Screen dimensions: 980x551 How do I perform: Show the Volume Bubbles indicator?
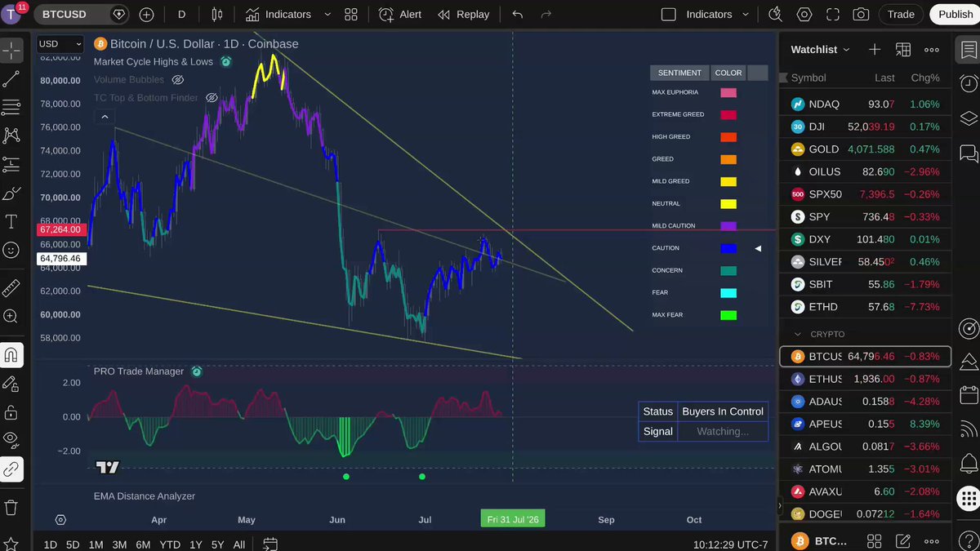[x=177, y=80]
